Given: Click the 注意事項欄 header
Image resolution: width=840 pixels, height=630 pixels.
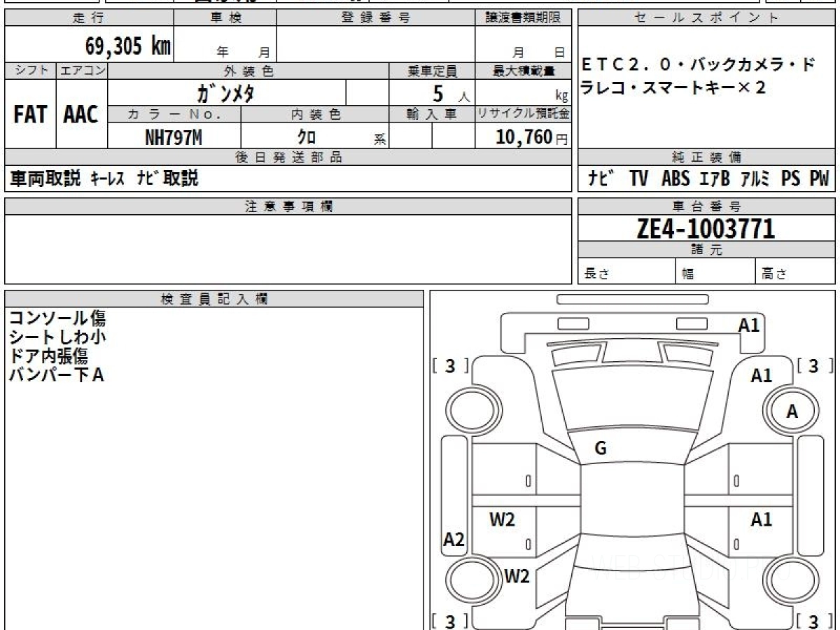Looking at the screenshot, I should pyautogui.click(x=288, y=206).
